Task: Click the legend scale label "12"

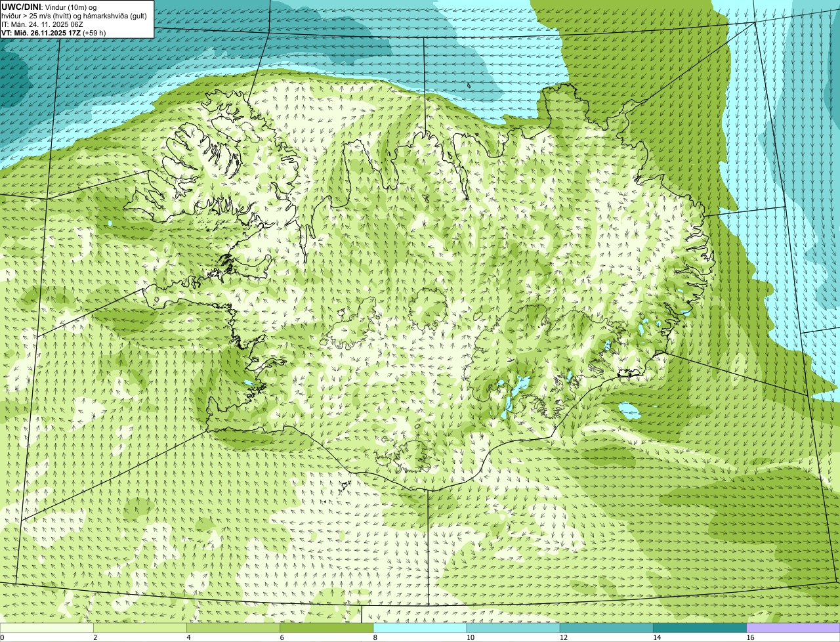Action: [x=563, y=637]
